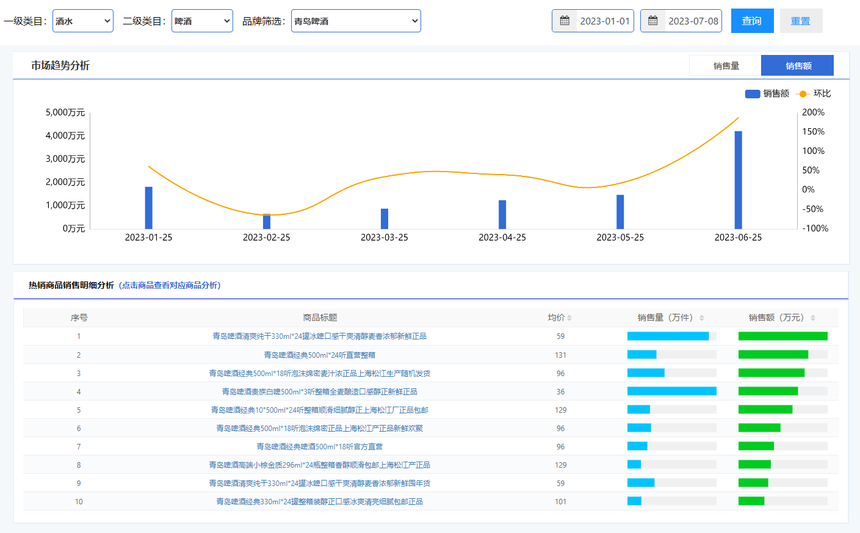The image size is (860, 533).
Task: Click the green 销售额 bar in row 10
Action: 751,501
